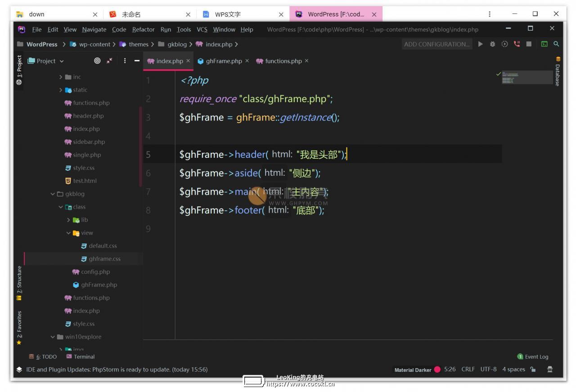
Task: Open terminal icon in toolbar
Action: (544, 44)
